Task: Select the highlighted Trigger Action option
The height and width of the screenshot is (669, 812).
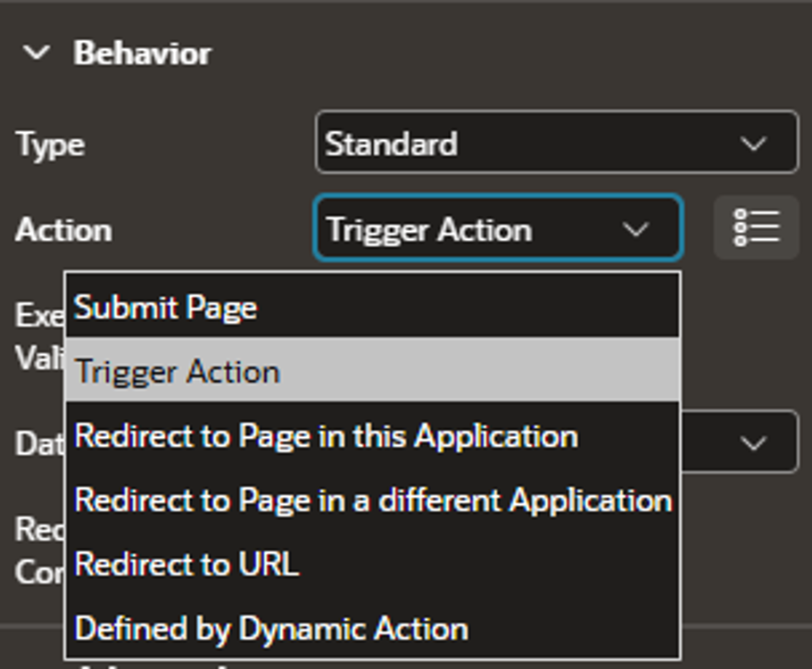Action: click(372, 371)
